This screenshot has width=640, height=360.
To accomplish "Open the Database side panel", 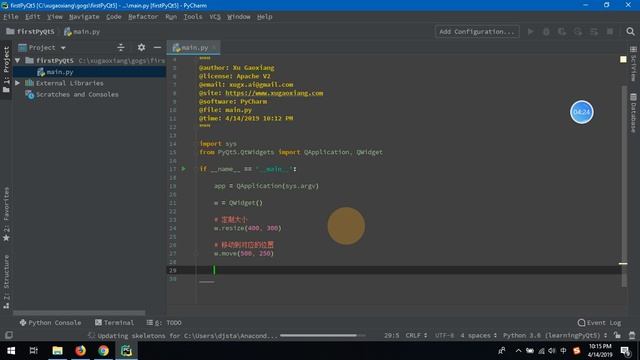I will pyautogui.click(x=633, y=113).
